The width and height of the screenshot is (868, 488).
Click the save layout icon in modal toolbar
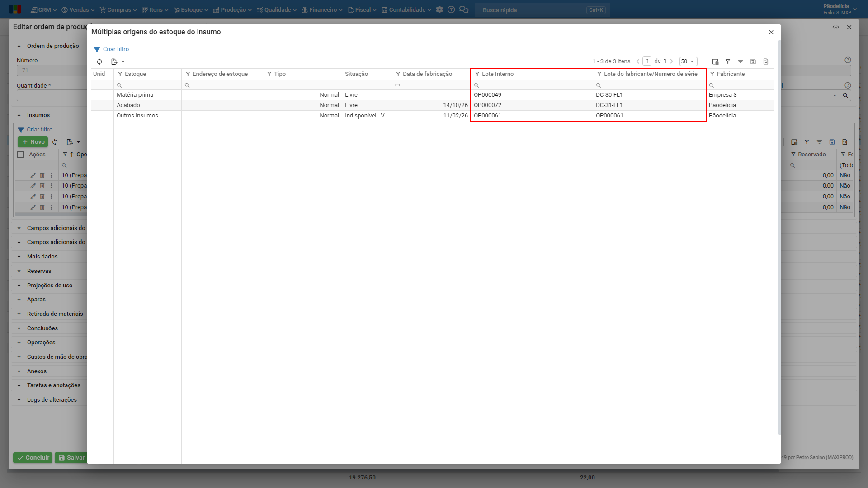tap(753, 61)
